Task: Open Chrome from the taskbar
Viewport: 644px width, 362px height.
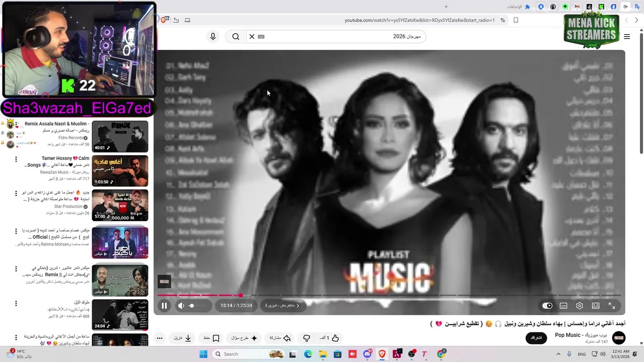Action: (441, 354)
